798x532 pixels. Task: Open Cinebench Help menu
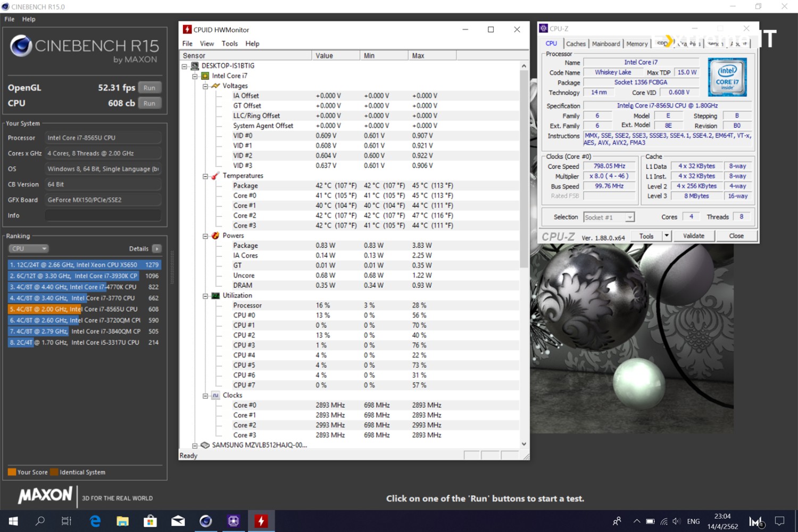pyautogui.click(x=29, y=19)
